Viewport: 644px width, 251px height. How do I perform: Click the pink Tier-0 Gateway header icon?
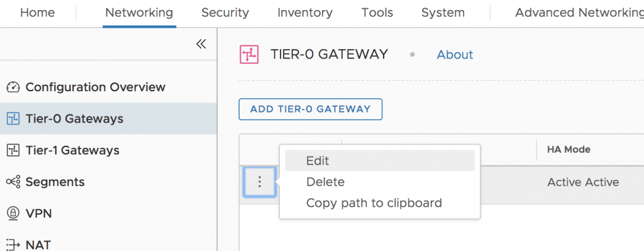coord(249,54)
